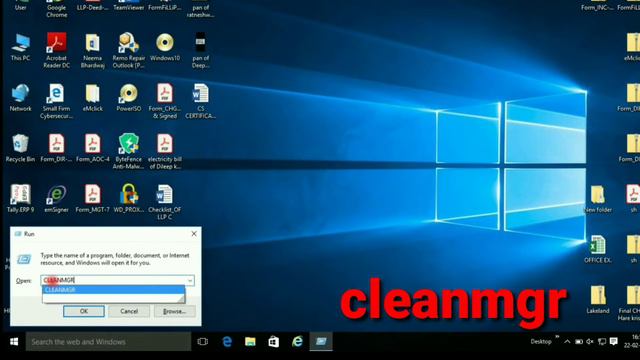The height and width of the screenshot is (360, 640).
Task: Open battery status tray icon
Action: [579, 342]
